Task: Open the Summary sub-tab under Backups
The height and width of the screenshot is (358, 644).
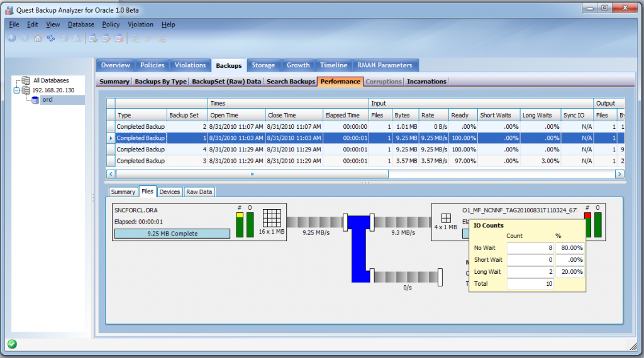Action: click(x=114, y=82)
